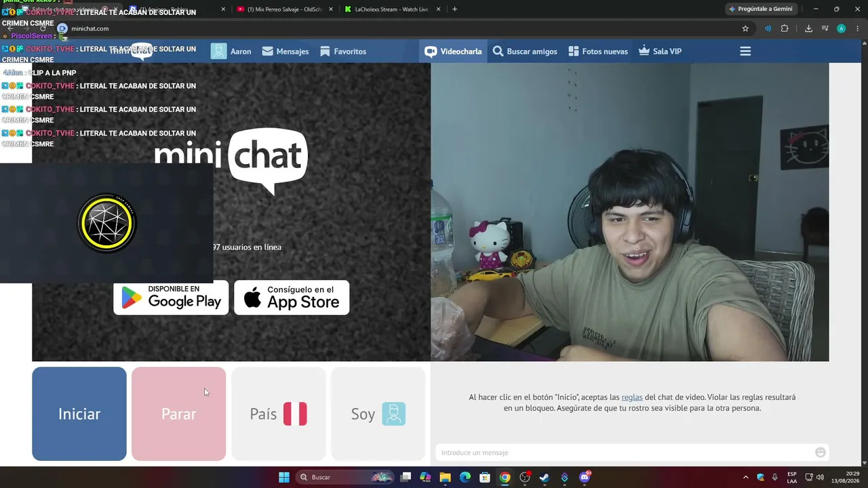868x488 pixels.
Task: Open the Windows Start menu
Action: tap(284, 477)
